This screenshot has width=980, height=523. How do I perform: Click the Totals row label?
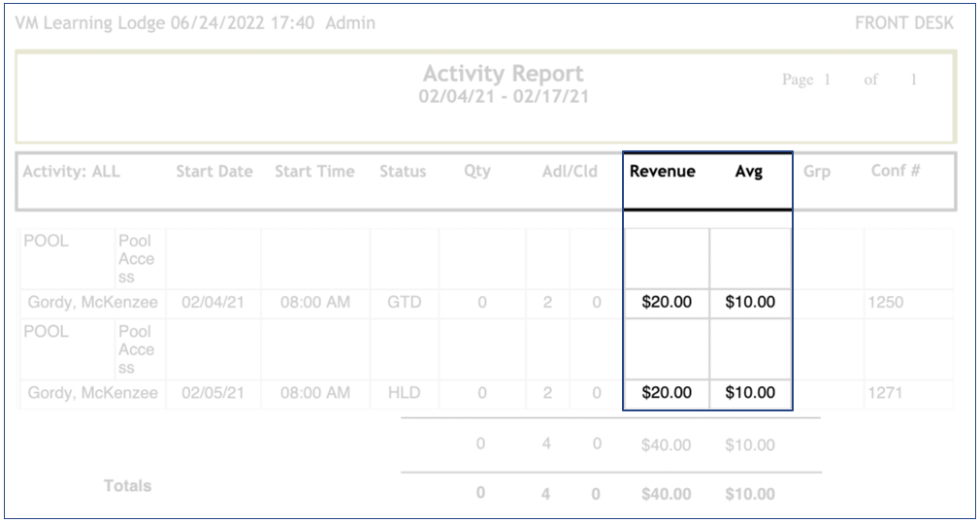pos(128,486)
